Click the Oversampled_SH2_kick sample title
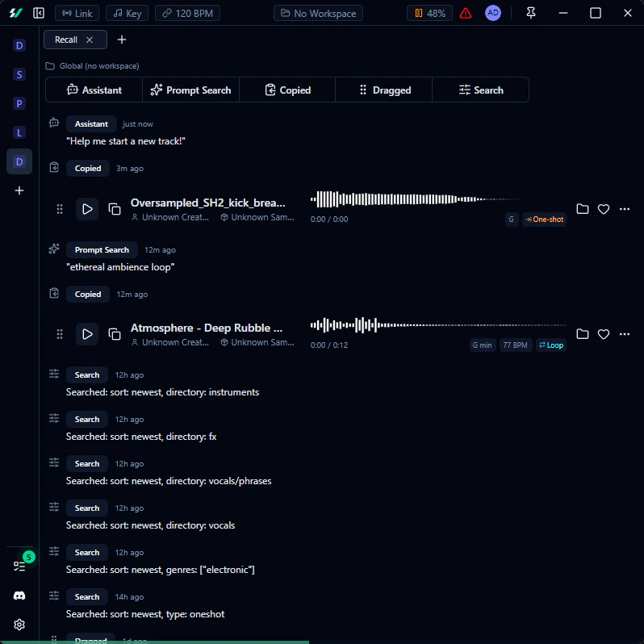 tap(208, 203)
